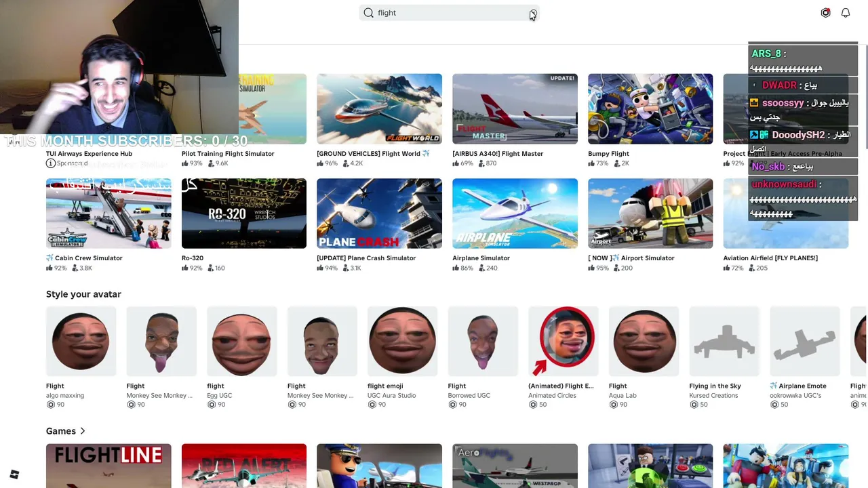This screenshot has width=868, height=488.
Task: Open the Bumpy Flight game thumbnail
Action: [x=650, y=109]
